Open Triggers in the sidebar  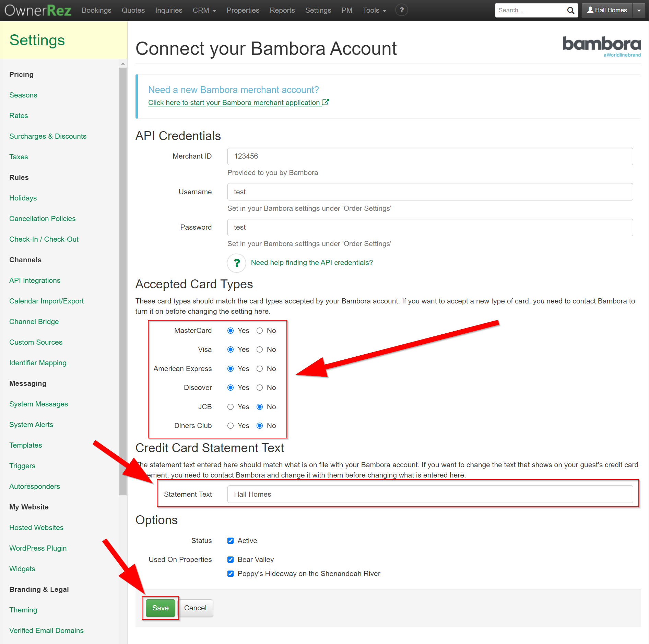click(x=22, y=466)
